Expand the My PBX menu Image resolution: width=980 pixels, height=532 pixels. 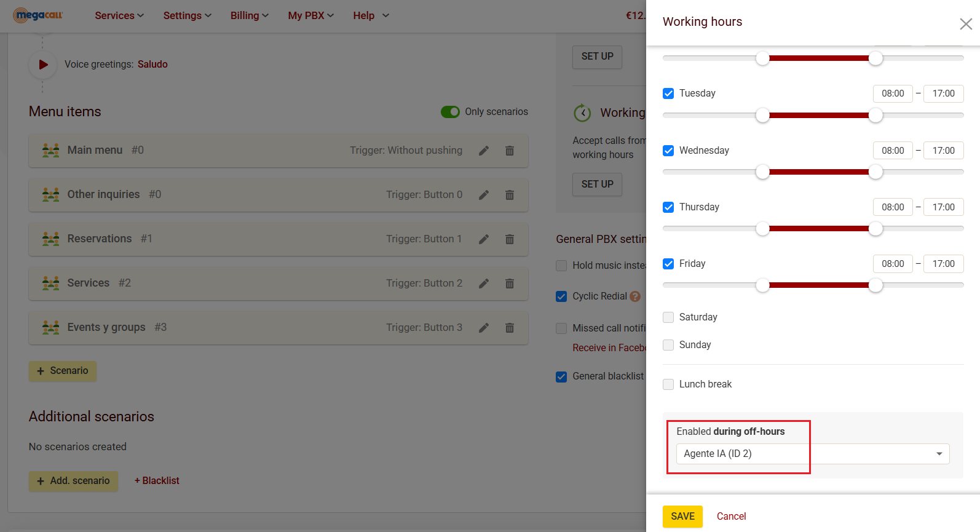click(x=310, y=15)
